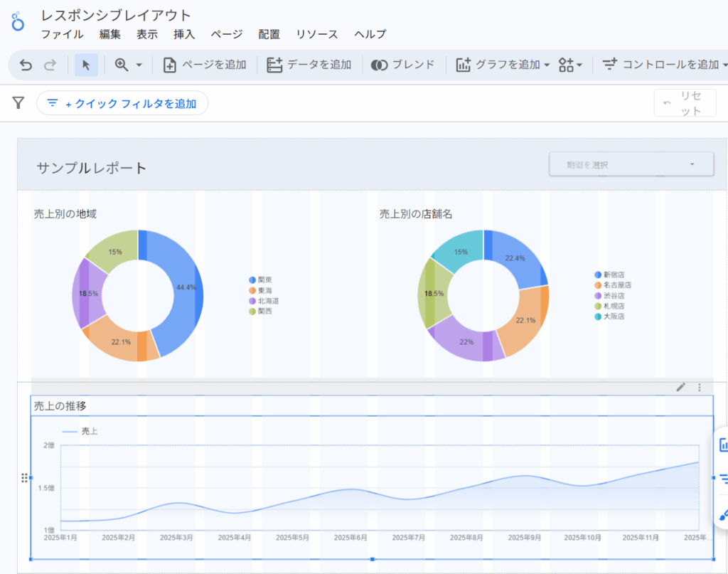Image resolution: width=728 pixels, height=574 pixels.
Task: Open the three-dot more options menu
Action: (700, 388)
